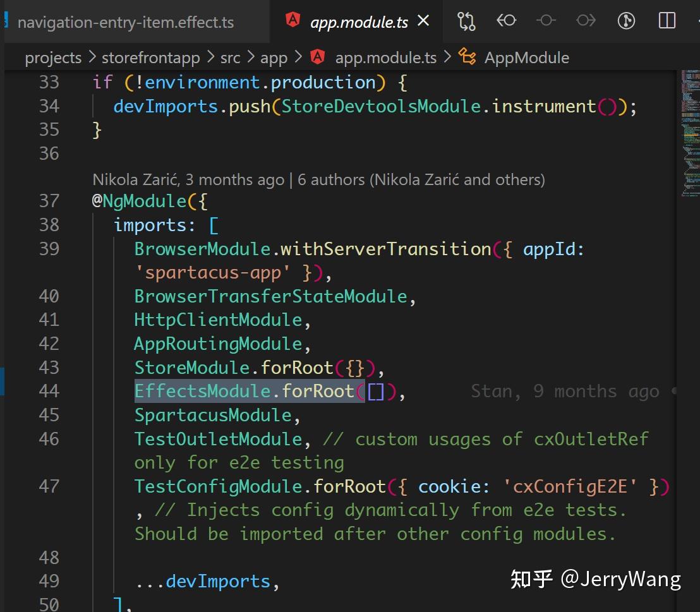
Task: Click 'BrowserTransferStateModule' identifier
Action: point(271,296)
